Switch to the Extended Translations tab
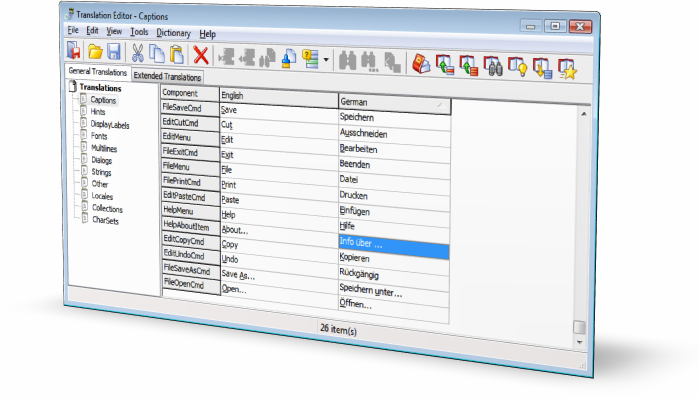699x398 pixels. pyautogui.click(x=167, y=76)
